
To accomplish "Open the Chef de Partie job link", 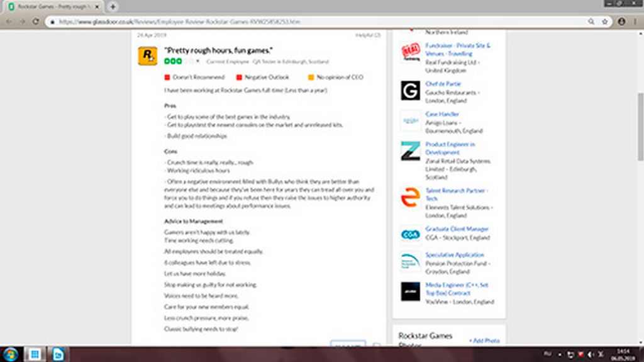I will [x=443, y=84].
